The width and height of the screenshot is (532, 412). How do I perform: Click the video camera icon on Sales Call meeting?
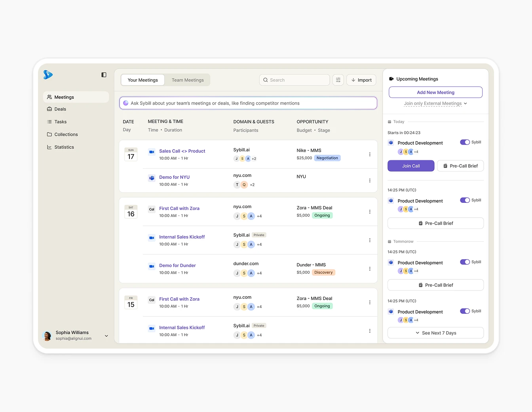click(152, 152)
